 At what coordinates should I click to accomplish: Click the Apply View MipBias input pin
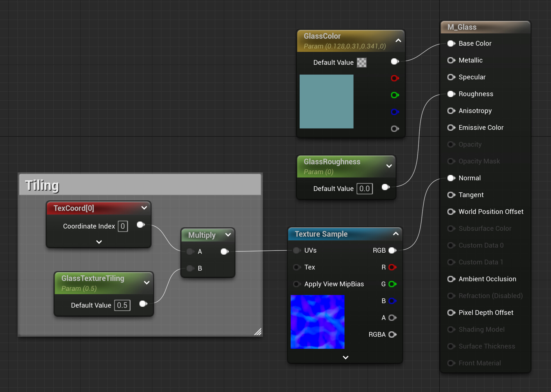pyautogui.click(x=297, y=284)
